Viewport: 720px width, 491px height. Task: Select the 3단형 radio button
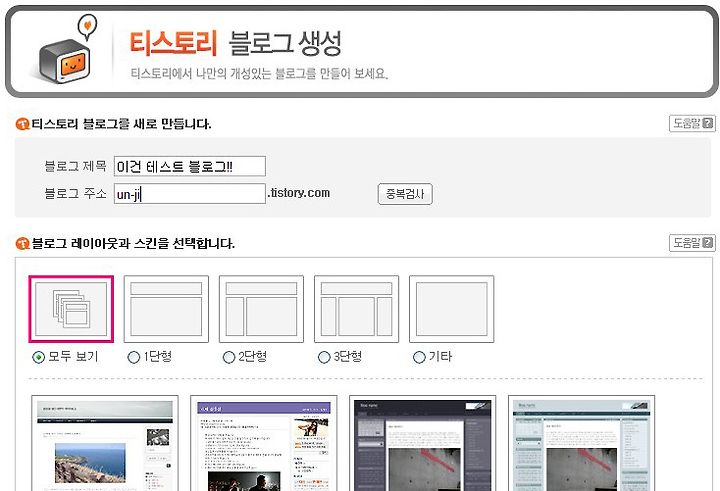click(324, 357)
